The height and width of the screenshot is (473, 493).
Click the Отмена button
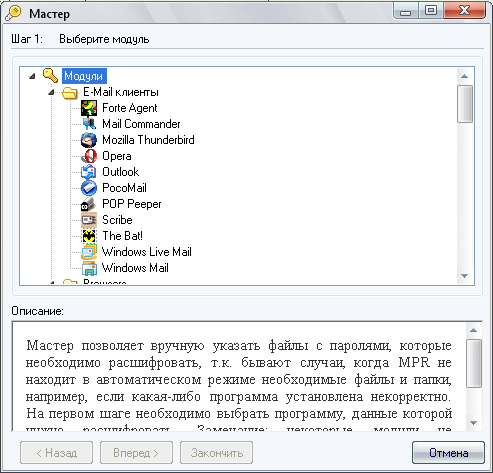click(x=448, y=453)
